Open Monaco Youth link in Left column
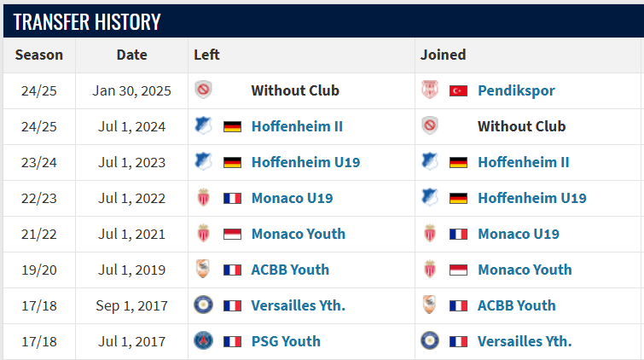This screenshot has width=644, height=360. coord(299,234)
